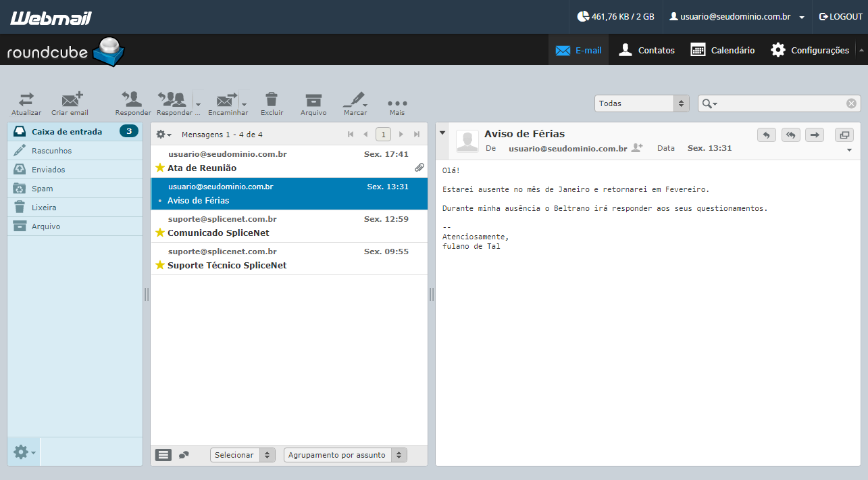This screenshot has height=480, width=868.
Task: Open Criar email compose icon
Action: point(72,99)
